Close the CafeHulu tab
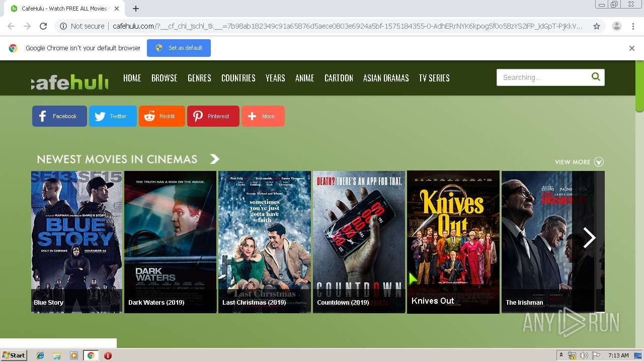The height and width of the screenshot is (362, 644). (117, 9)
